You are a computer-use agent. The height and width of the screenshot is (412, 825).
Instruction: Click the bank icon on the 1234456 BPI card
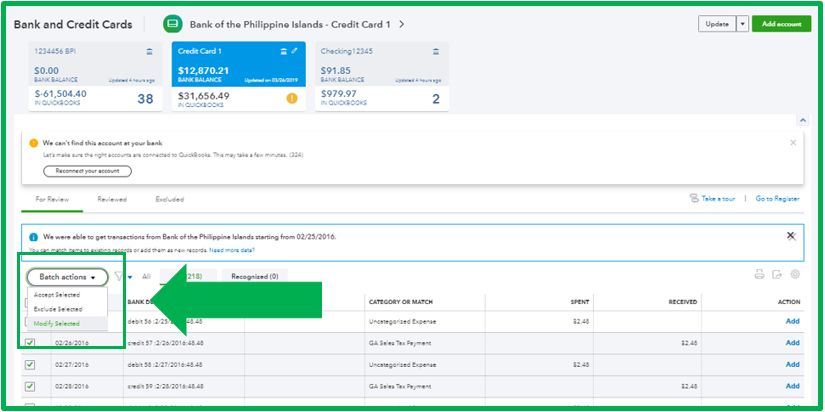(149, 51)
